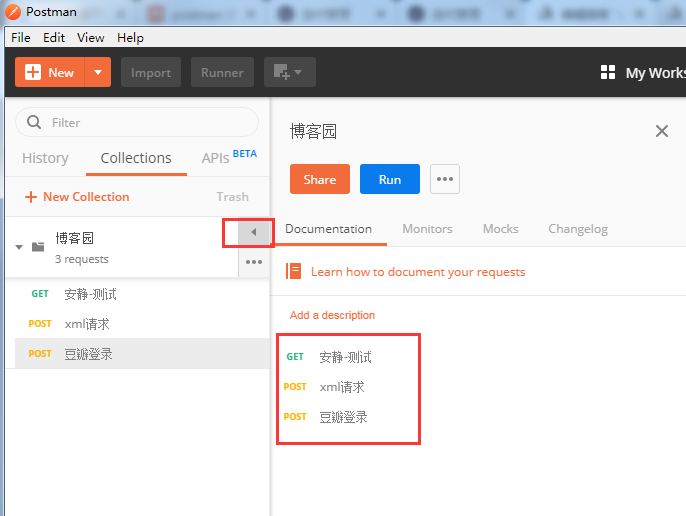Click the 3 requests label
Viewport: 686px width, 516px height.
pos(81,259)
